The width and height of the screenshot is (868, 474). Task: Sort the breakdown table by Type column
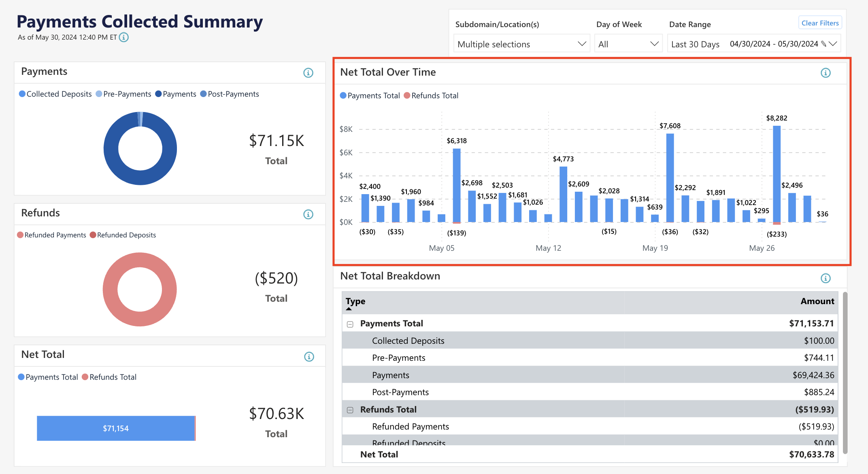(x=355, y=301)
